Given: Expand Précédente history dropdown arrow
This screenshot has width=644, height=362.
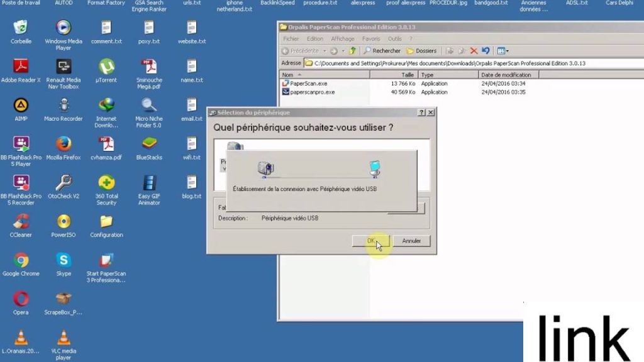Looking at the screenshot, I should (x=325, y=51).
